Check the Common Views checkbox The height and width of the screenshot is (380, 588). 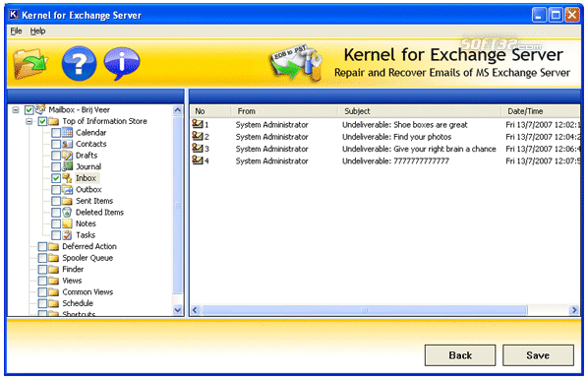(42, 291)
